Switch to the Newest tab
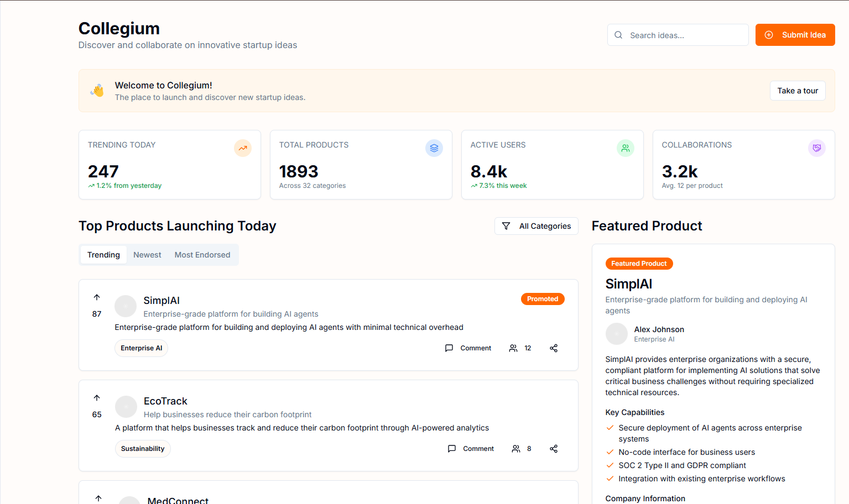849x504 pixels. pyautogui.click(x=147, y=255)
